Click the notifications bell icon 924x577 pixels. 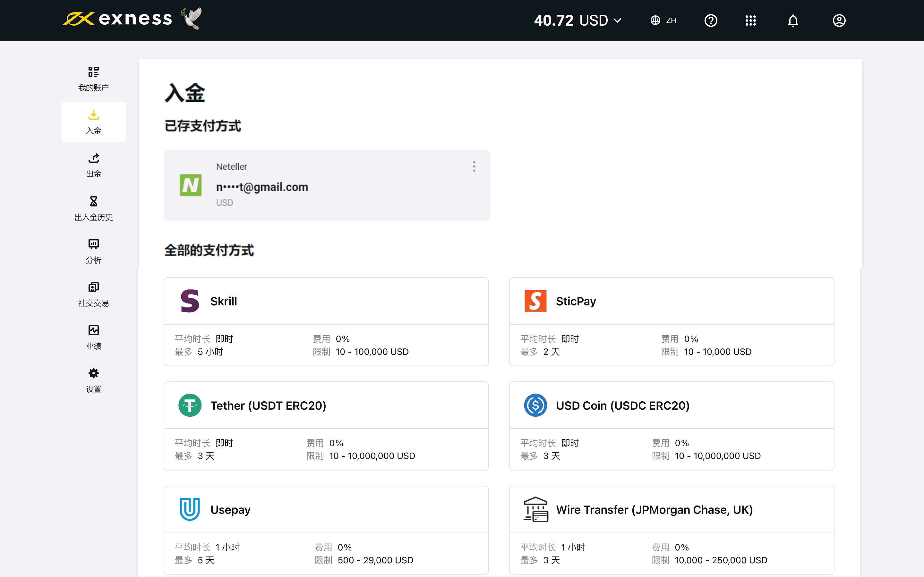793,20
